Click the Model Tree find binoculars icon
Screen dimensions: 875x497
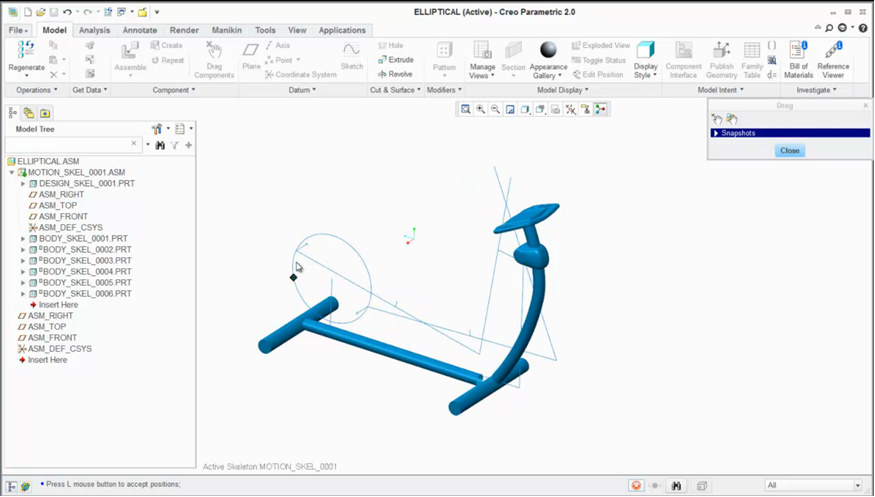160,145
